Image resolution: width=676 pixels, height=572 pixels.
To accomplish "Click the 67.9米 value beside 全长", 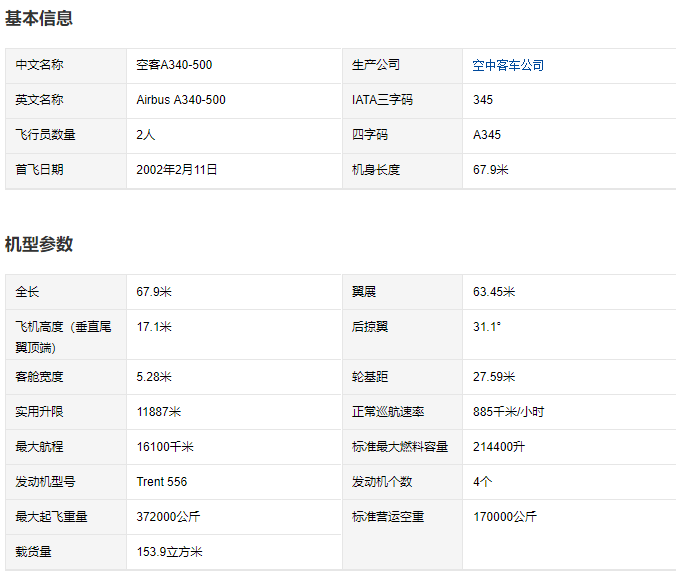I will pos(154,291).
